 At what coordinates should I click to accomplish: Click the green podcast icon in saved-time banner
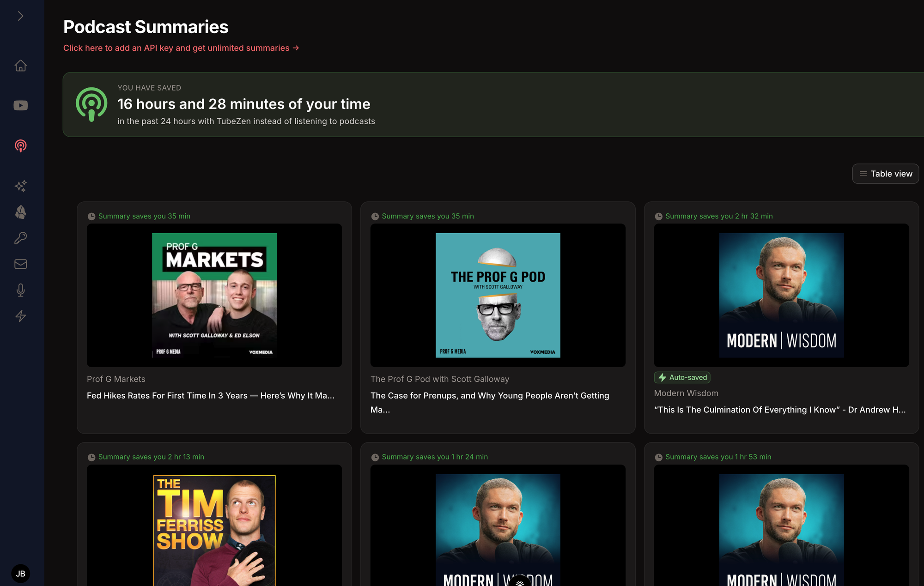click(x=91, y=104)
